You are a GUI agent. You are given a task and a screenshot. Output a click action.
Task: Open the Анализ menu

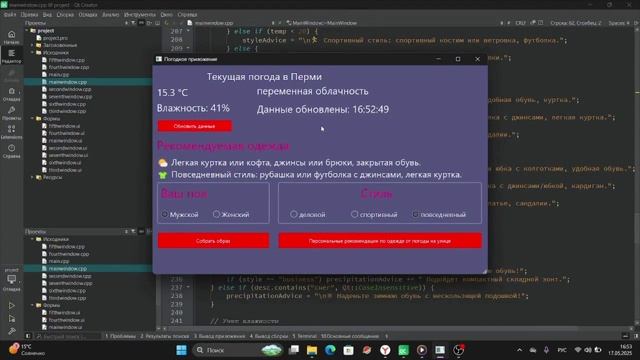click(110, 15)
